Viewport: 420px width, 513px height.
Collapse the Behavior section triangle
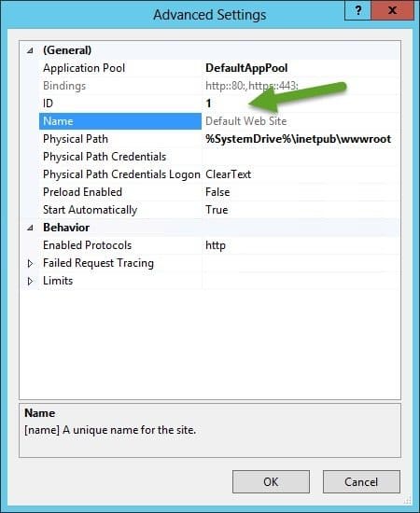pyautogui.click(x=30, y=228)
